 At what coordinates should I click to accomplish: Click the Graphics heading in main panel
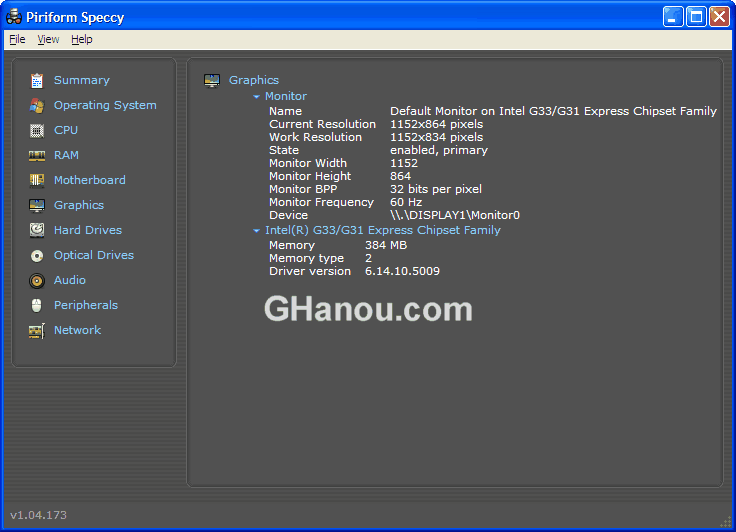[x=254, y=80]
